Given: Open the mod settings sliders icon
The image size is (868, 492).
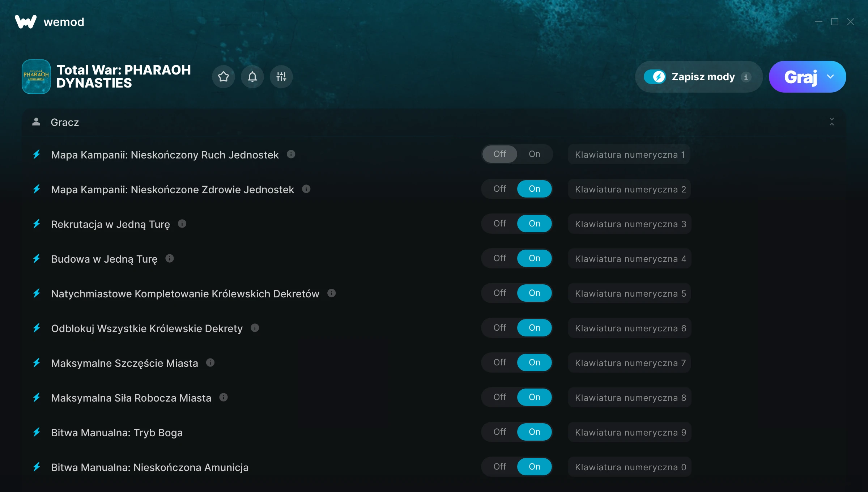Looking at the screenshot, I should click(281, 77).
